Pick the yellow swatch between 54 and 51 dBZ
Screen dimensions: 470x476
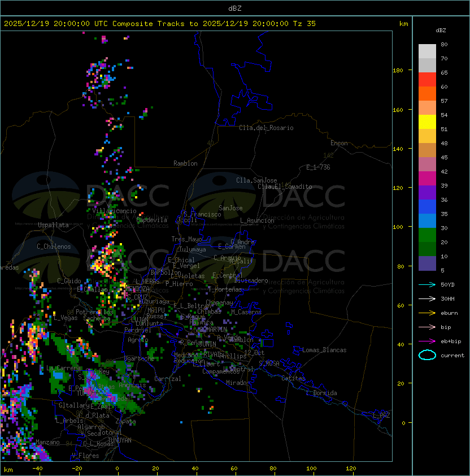click(x=427, y=122)
